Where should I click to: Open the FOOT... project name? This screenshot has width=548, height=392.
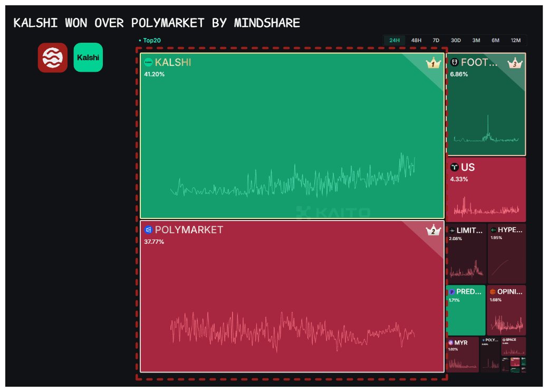tap(479, 62)
